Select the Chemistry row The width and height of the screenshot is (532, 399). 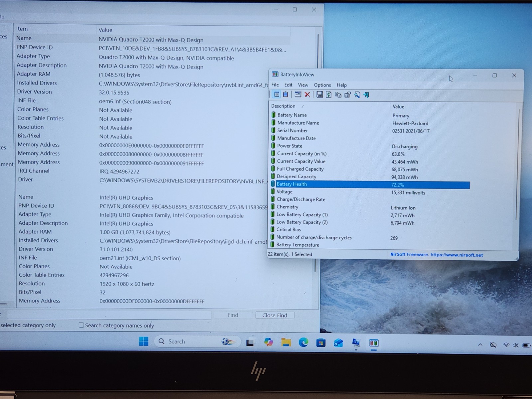pyautogui.click(x=370, y=207)
